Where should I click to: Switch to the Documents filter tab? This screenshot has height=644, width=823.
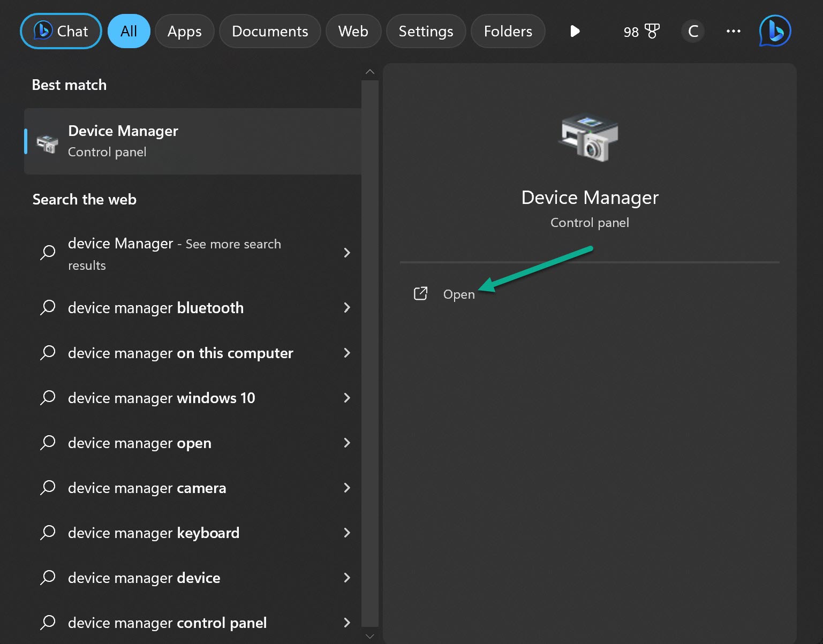[x=270, y=32]
